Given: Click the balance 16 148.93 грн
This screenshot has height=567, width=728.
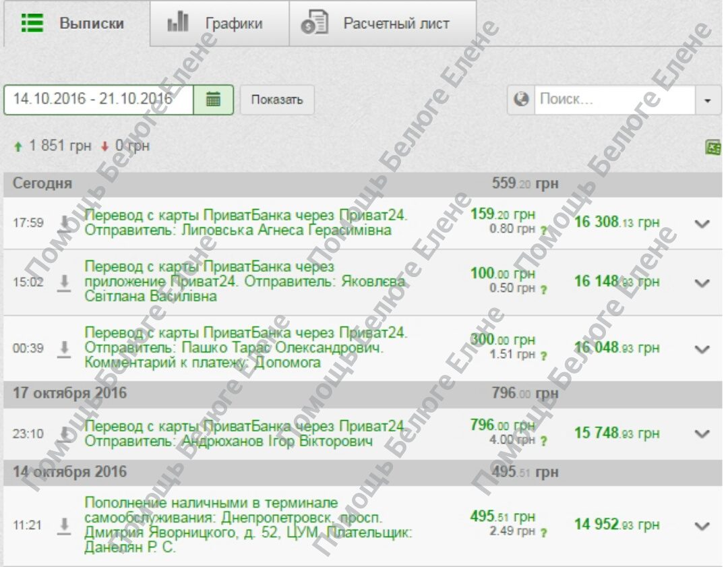Looking at the screenshot, I should (617, 281).
